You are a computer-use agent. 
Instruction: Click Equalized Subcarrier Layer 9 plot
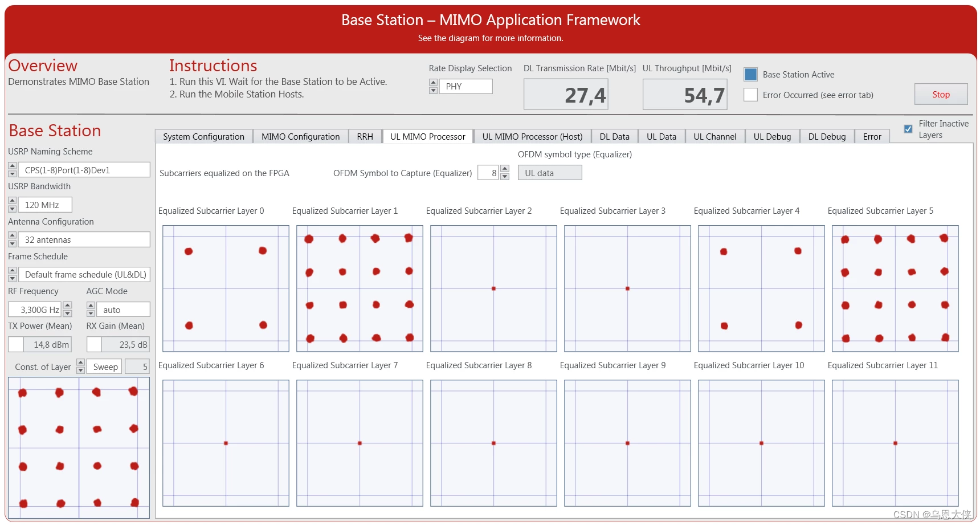pos(627,443)
